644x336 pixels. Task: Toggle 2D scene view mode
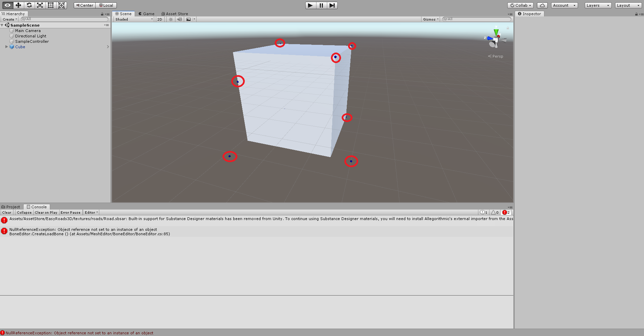click(160, 19)
